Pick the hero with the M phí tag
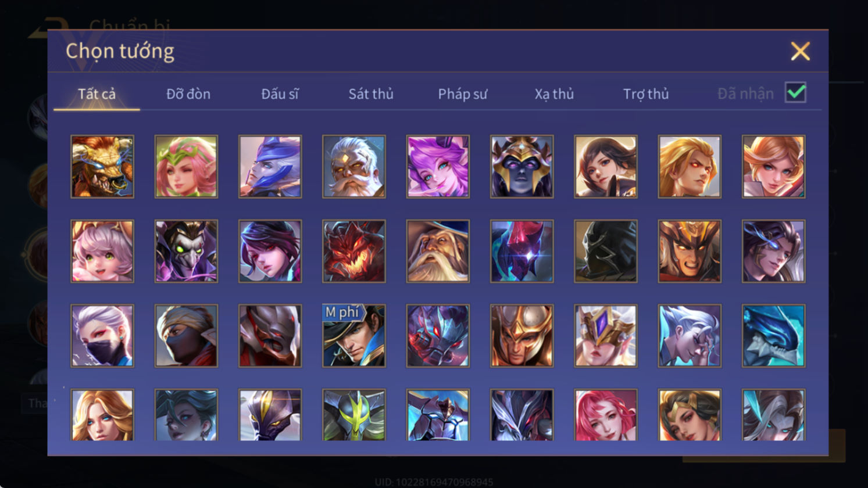The image size is (868, 488). click(353, 336)
